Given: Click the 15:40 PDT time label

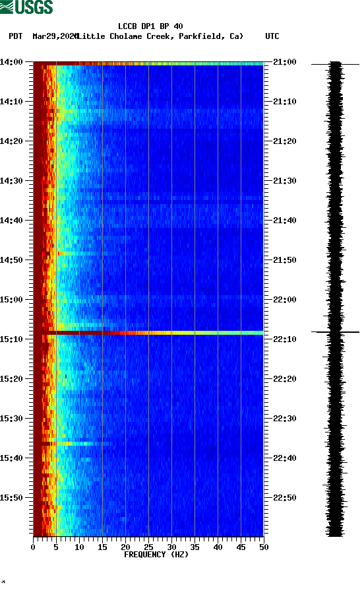Looking at the screenshot, I should 11,458.
